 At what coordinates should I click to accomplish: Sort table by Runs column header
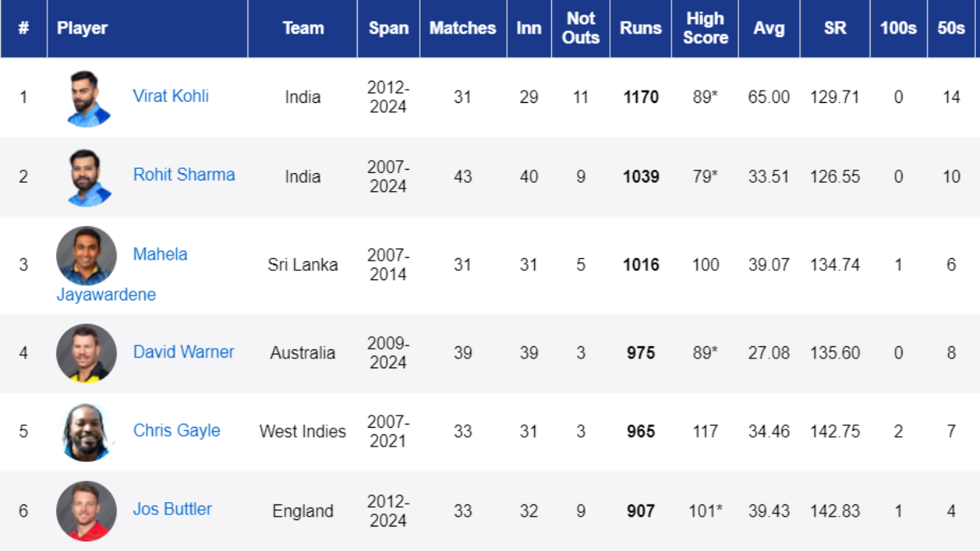coord(640,29)
